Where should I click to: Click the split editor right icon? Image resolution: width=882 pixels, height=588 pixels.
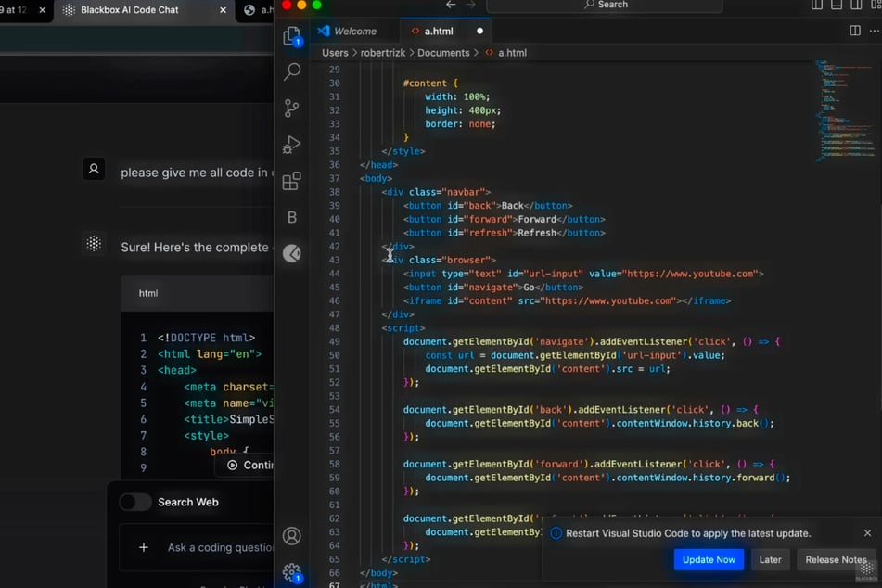point(854,31)
